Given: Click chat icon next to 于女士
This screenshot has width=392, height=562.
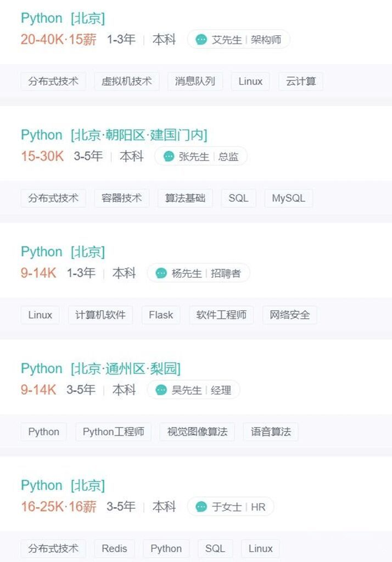Looking at the screenshot, I should tap(201, 507).
